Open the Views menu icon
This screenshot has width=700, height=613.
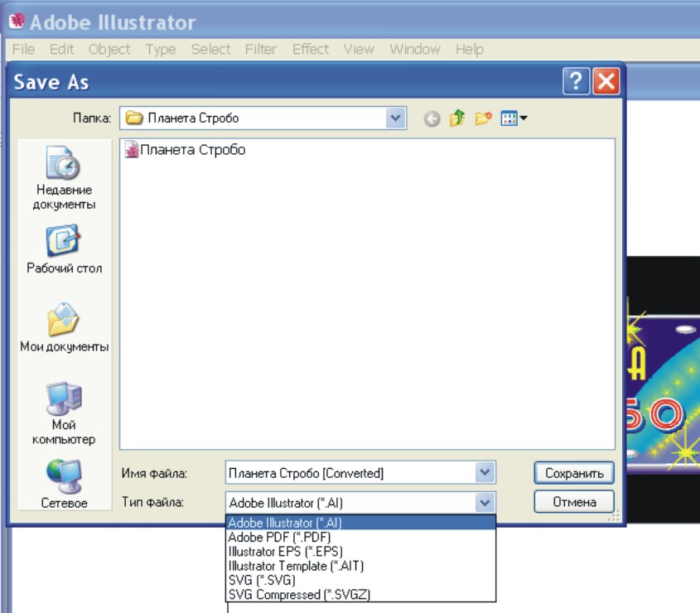tap(514, 118)
